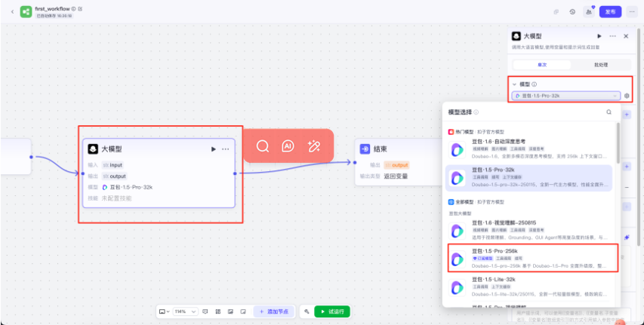Click the duplicate workflow icon in top bar

[x=556, y=12]
